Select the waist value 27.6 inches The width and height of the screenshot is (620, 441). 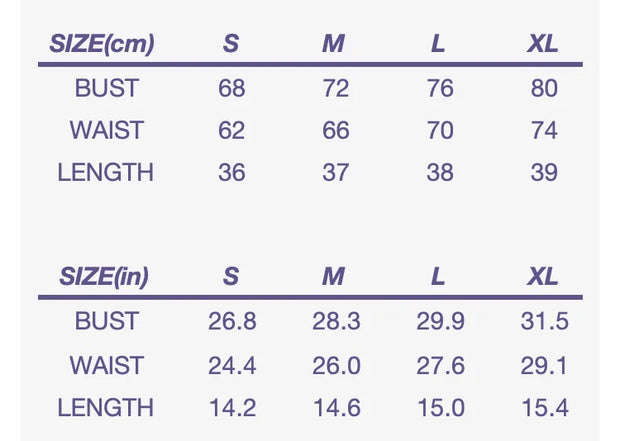tap(440, 365)
